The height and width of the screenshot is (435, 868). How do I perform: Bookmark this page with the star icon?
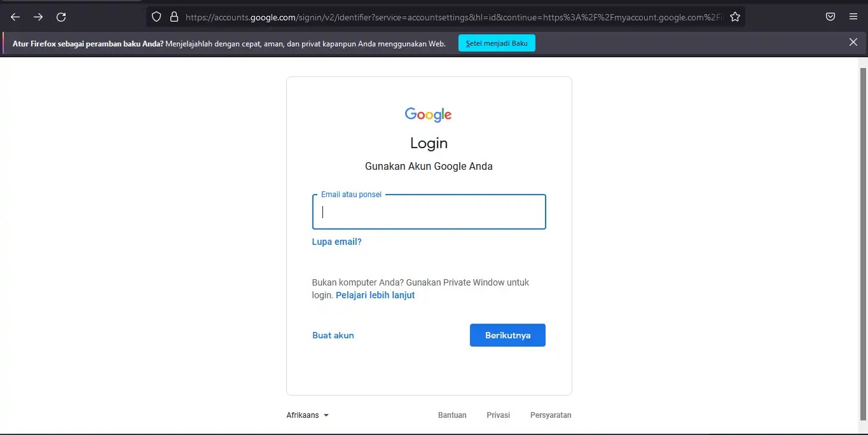735,17
